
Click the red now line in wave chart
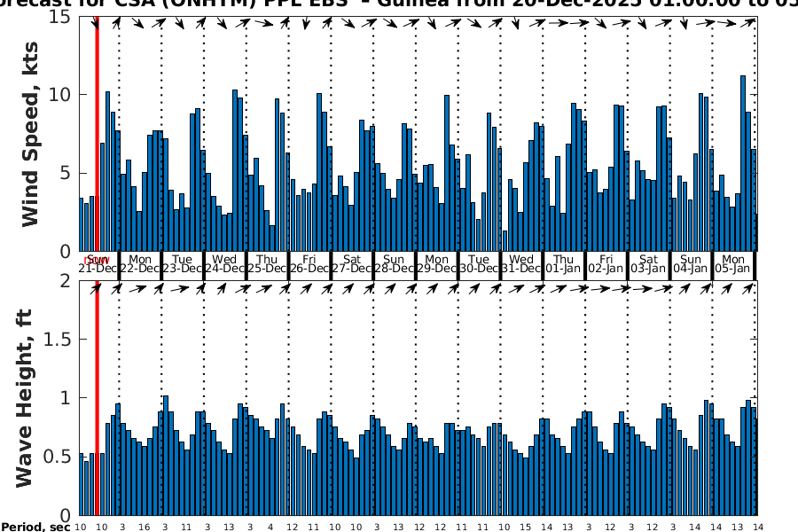click(x=97, y=399)
